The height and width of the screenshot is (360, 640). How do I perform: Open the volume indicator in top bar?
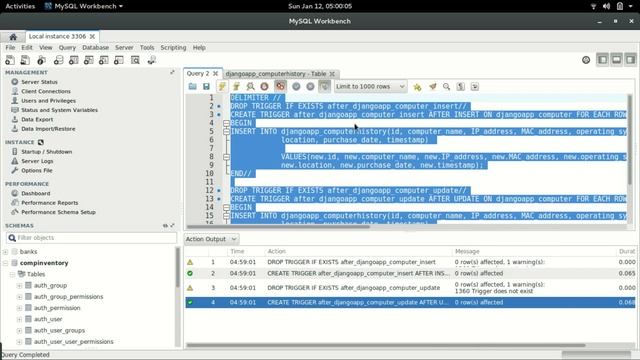point(607,6)
